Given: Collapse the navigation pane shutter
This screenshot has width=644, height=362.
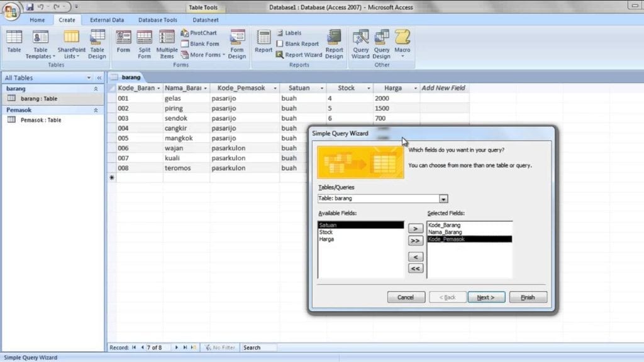Looking at the screenshot, I should point(99,77).
